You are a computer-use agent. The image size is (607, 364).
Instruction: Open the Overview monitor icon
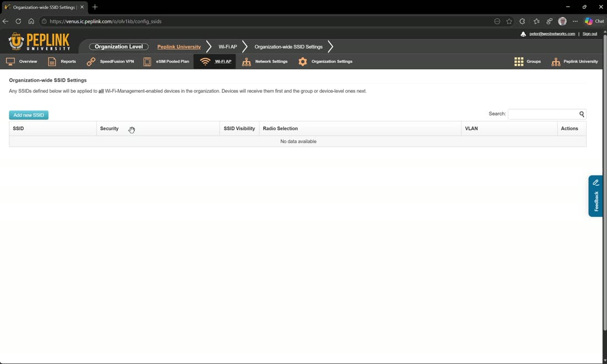coord(10,62)
